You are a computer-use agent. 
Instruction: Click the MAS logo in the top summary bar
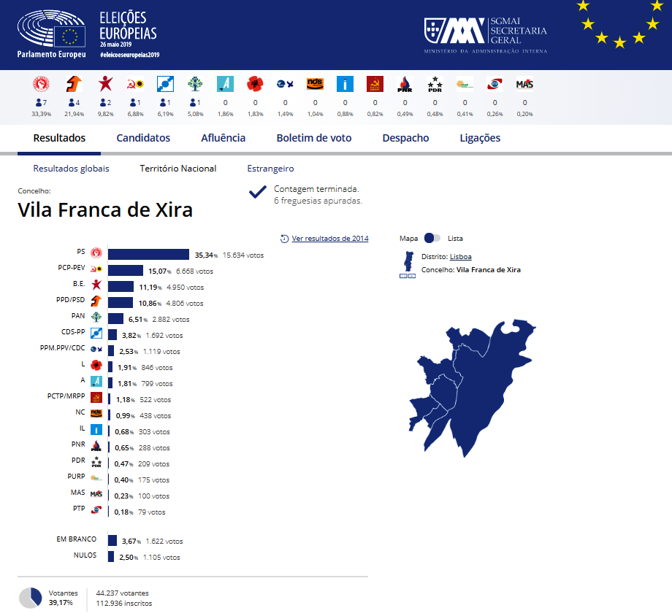point(524,83)
